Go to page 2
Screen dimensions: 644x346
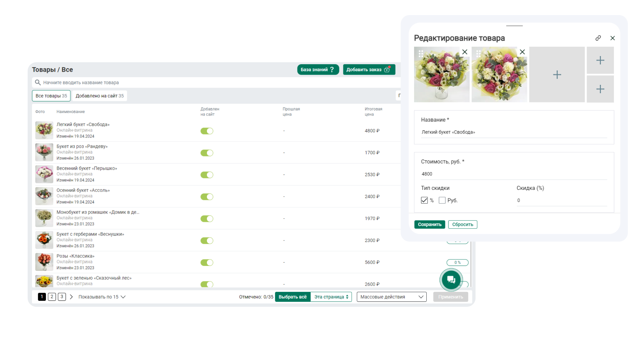[x=52, y=296]
